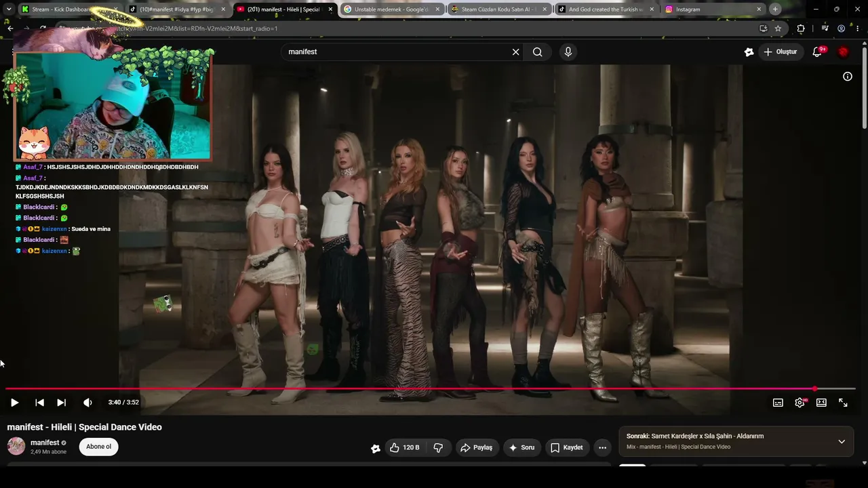
Task: Save the video with Kaydet
Action: point(567,447)
